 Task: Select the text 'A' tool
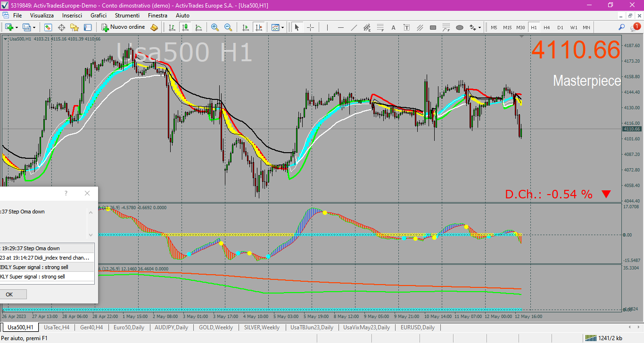tap(393, 27)
